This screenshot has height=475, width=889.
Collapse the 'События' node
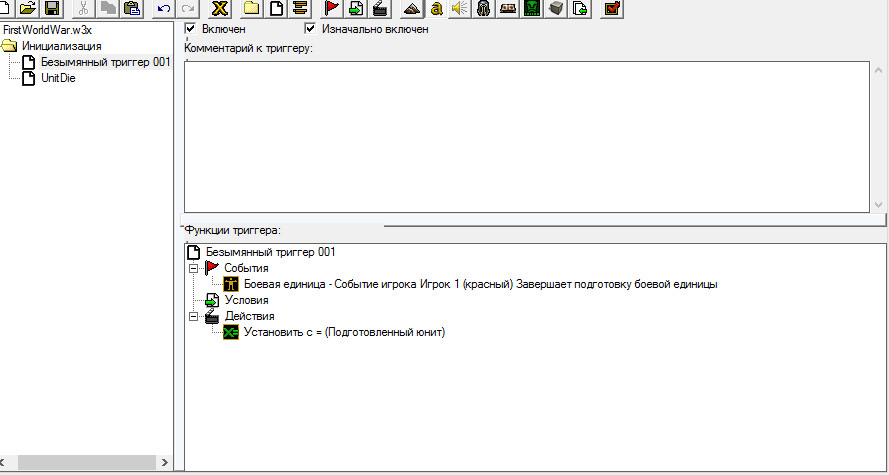click(194, 269)
